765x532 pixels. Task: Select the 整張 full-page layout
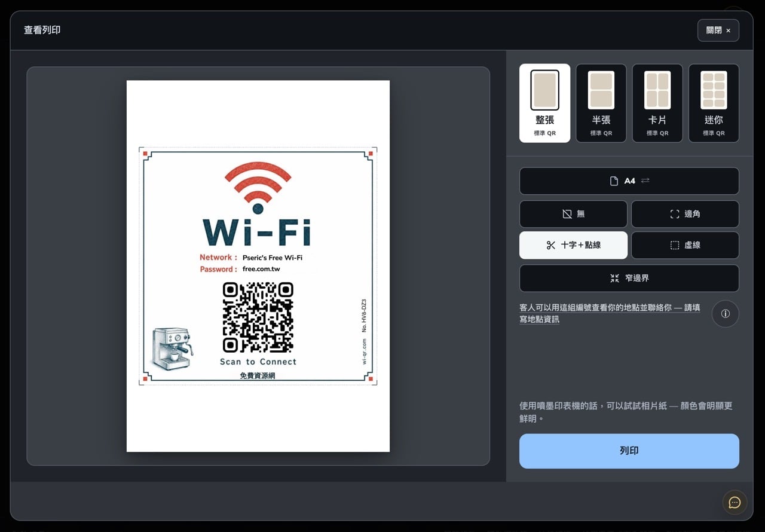pos(544,103)
